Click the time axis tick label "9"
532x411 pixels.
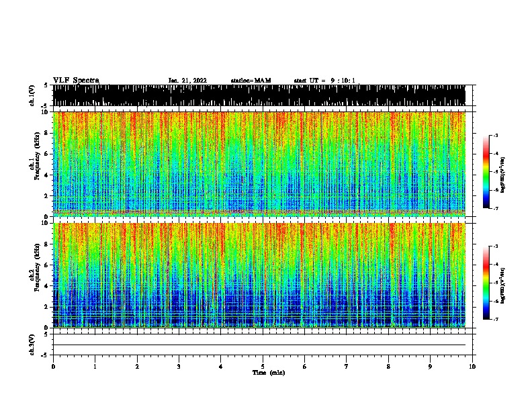(430, 367)
